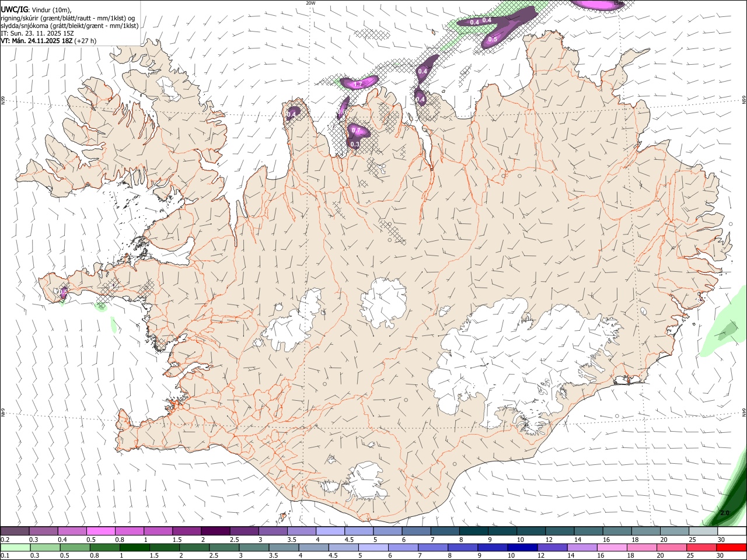Click the 0.1 label on the rain scale
The height and width of the screenshot is (560, 747).
(5, 555)
